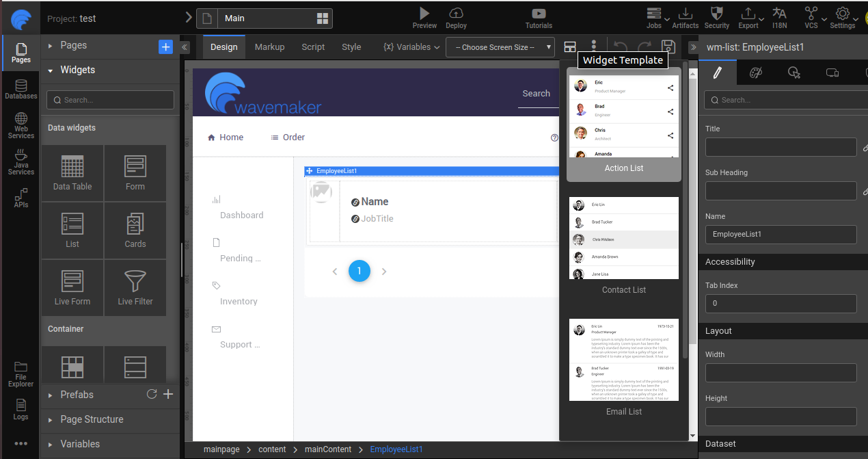
Task: Open the Styles palette properties tab
Action: pyautogui.click(x=755, y=73)
